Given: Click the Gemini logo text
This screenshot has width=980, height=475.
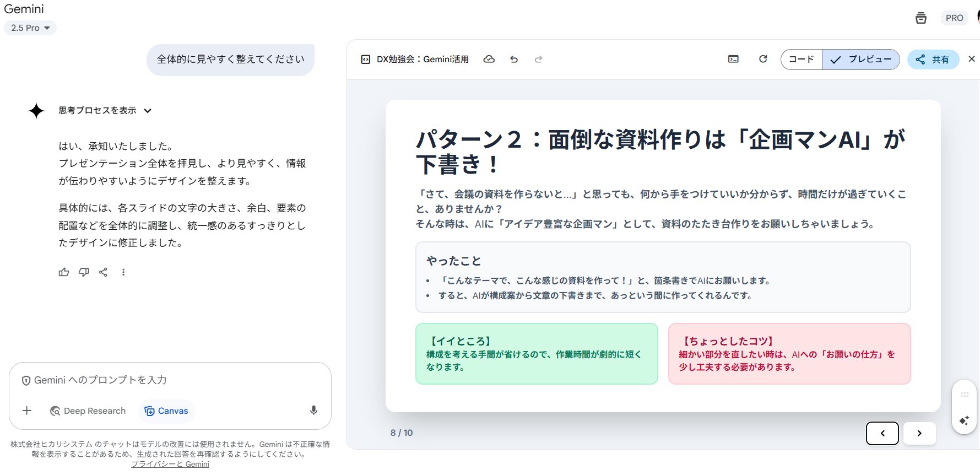Looking at the screenshot, I should click(x=24, y=9).
